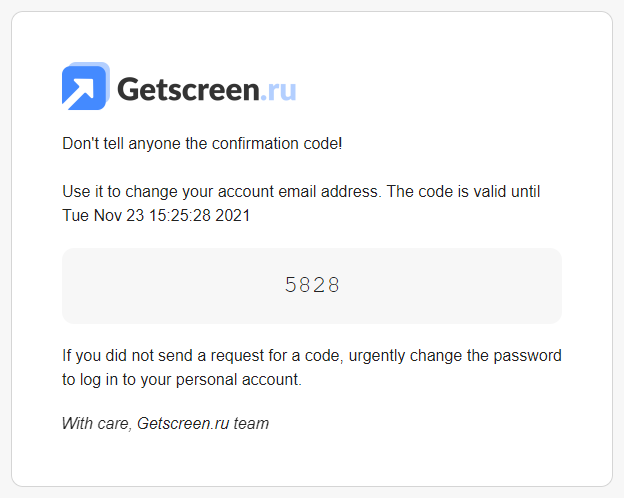Click the Getscreen wordmark text in header
Screen dimensions: 624x498
point(188,89)
